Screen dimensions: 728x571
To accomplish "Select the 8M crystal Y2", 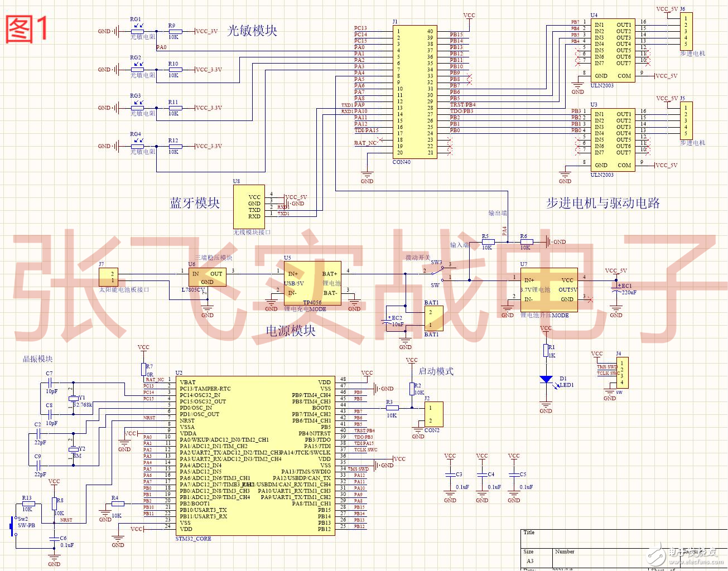I will coord(73,449).
